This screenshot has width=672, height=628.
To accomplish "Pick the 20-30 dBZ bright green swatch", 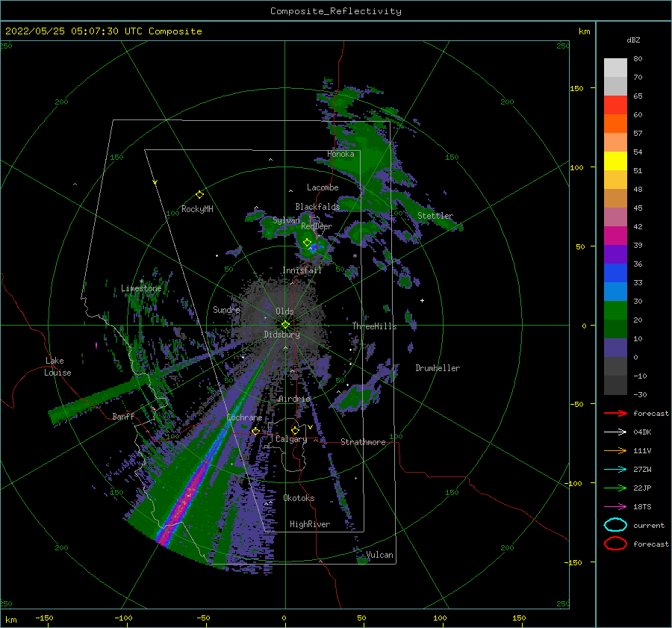I will coord(615,310).
